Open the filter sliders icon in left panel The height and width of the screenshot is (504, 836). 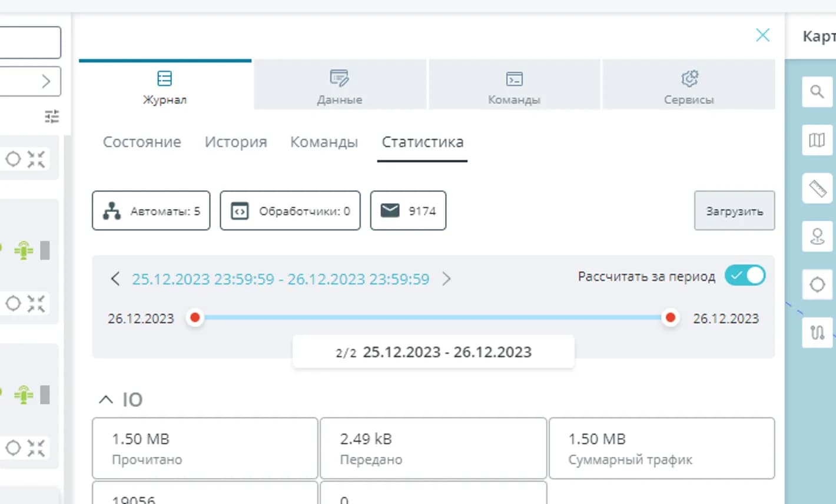[x=52, y=117]
